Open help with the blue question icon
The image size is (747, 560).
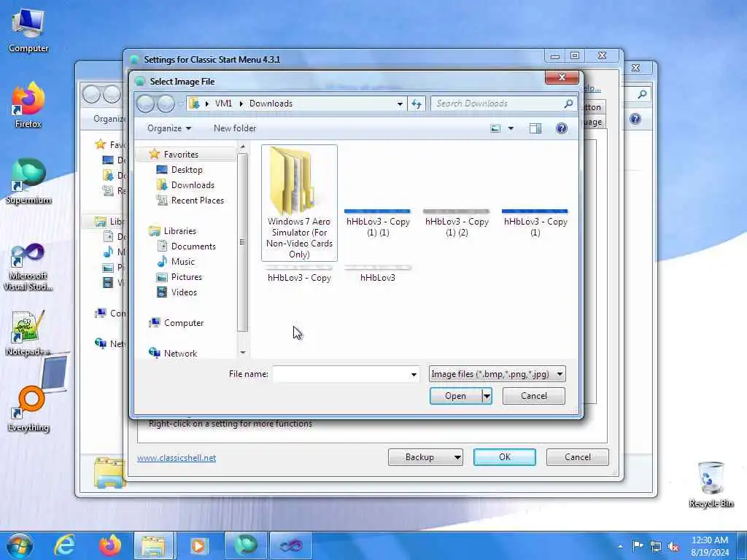tap(562, 128)
